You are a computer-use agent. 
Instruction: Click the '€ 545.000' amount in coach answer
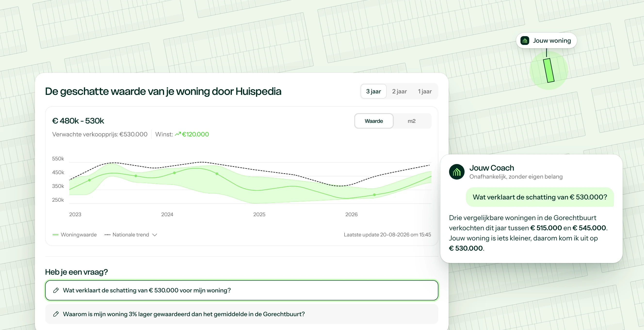click(x=589, y=228)
